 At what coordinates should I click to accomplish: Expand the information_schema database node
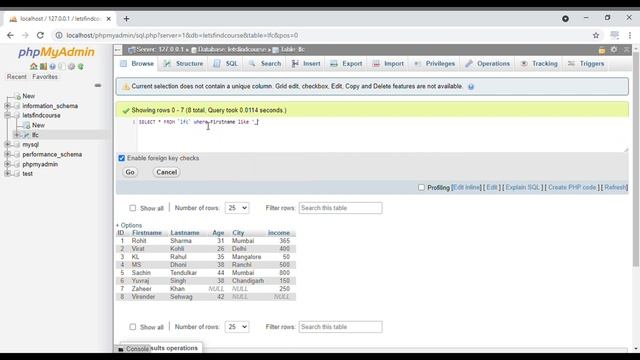coord(7,106)
